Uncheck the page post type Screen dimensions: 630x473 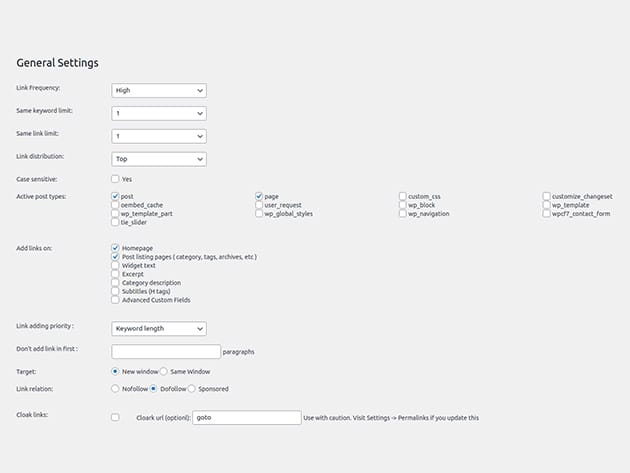tap(259, 196)
